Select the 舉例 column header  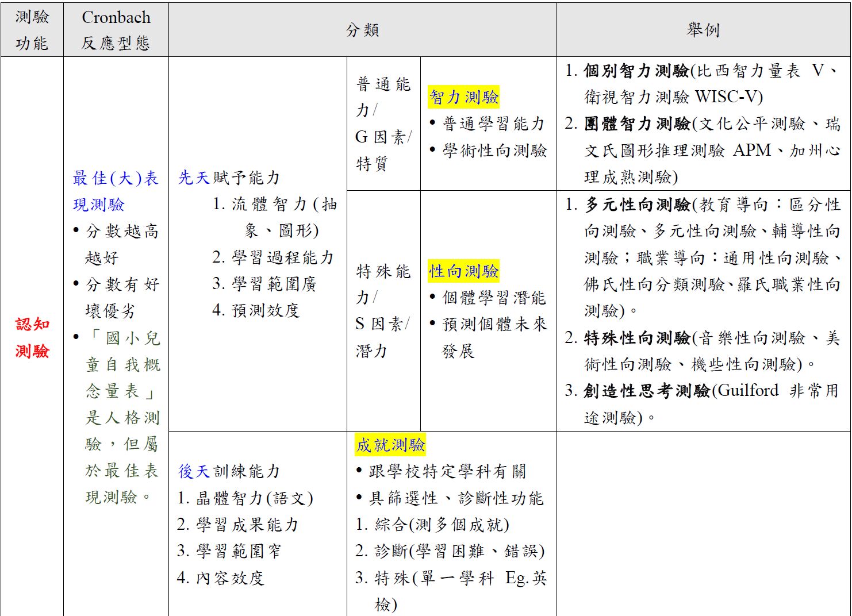(703, 30)
